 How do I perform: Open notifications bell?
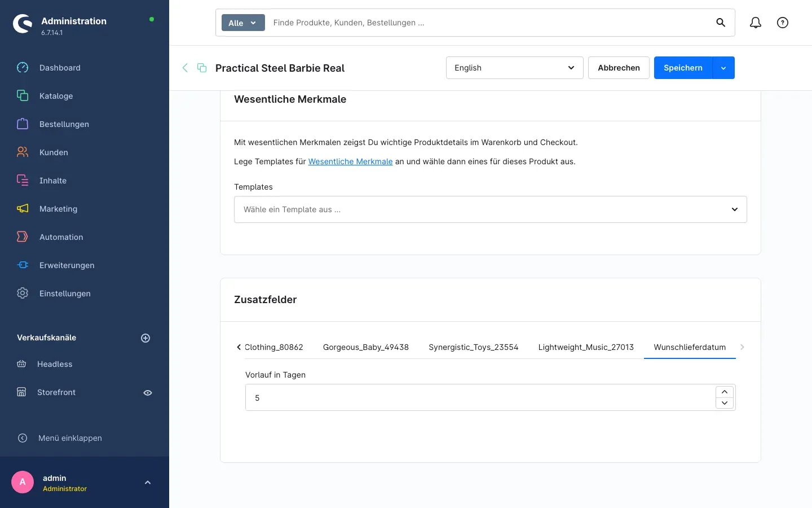[x=756, y=23]
